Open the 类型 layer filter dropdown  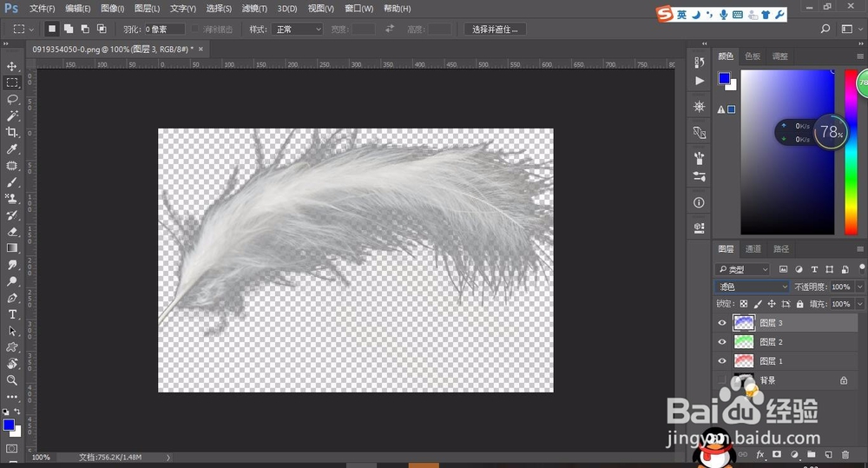click(742, 269)
